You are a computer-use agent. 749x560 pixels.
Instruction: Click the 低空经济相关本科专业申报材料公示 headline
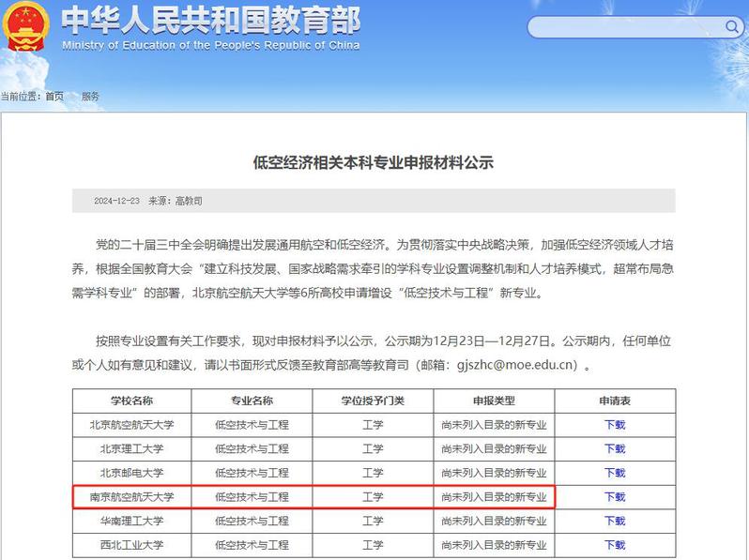pyautogui.click(x=374, y=162)
